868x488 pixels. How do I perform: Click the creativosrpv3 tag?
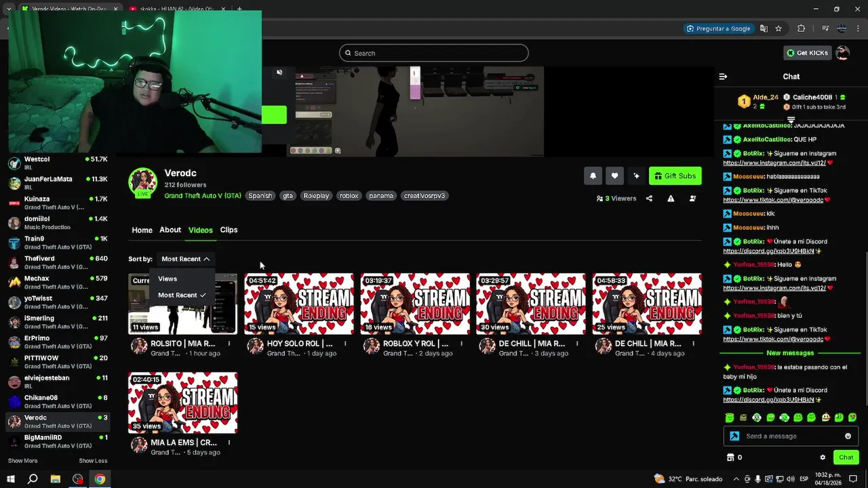tap(425, 196)
